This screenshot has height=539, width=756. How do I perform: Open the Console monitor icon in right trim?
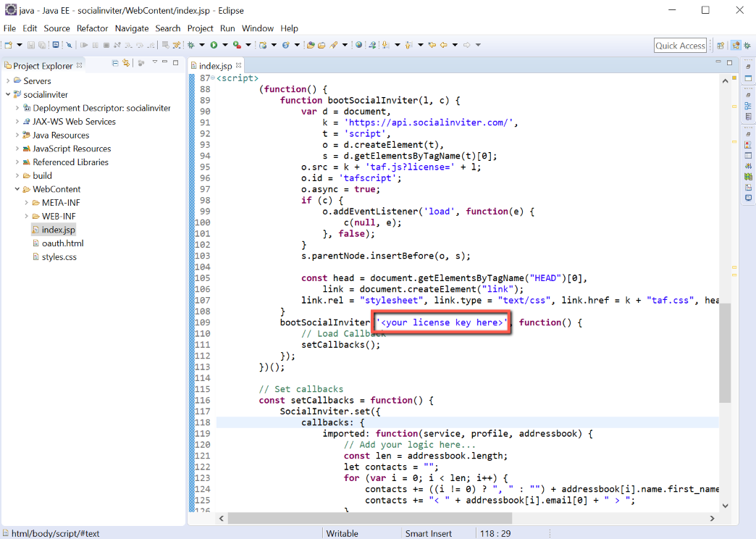(x=748, y=198)
